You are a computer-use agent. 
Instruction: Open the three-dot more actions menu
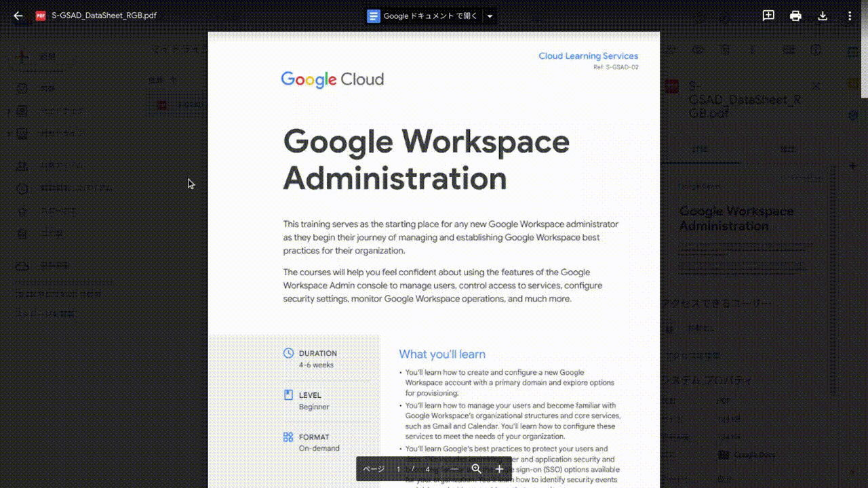click(850, 16)
